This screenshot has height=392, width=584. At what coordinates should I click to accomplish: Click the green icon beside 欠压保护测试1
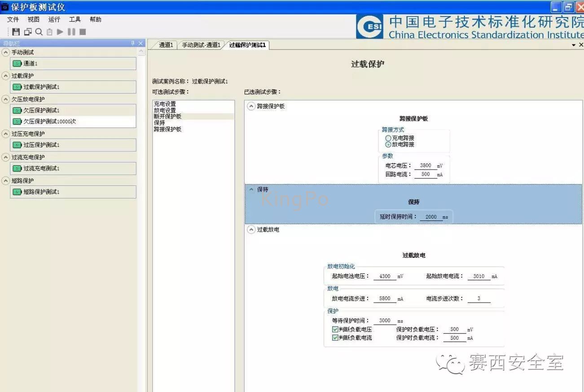click(x=18, y=110)
